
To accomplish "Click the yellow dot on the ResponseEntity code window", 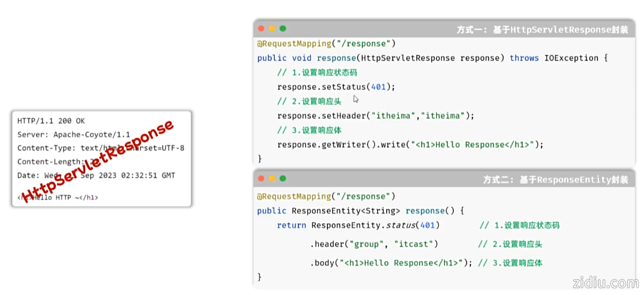I will tap(272, 178).
